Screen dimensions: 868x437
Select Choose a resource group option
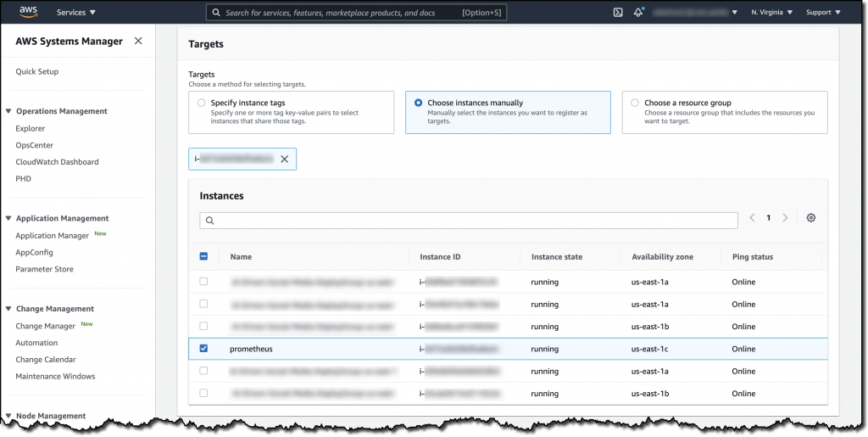tap(725, 113)
